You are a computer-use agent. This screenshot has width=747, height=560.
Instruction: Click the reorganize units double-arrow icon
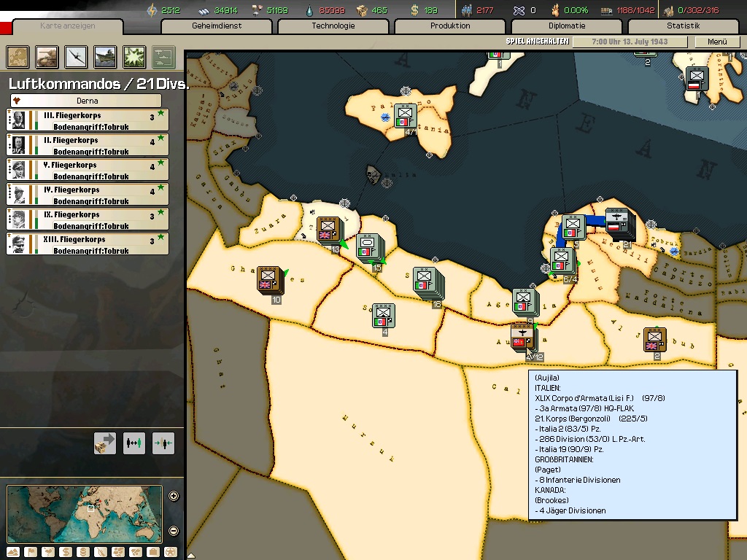134,443
